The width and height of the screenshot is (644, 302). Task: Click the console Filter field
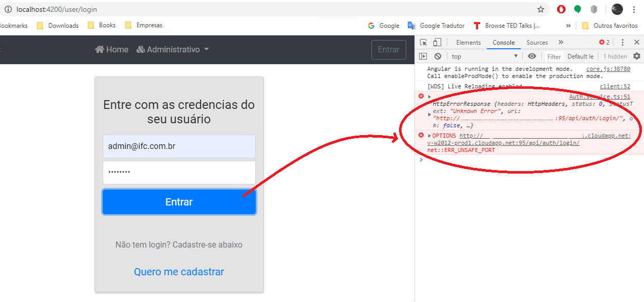point(554,56)
